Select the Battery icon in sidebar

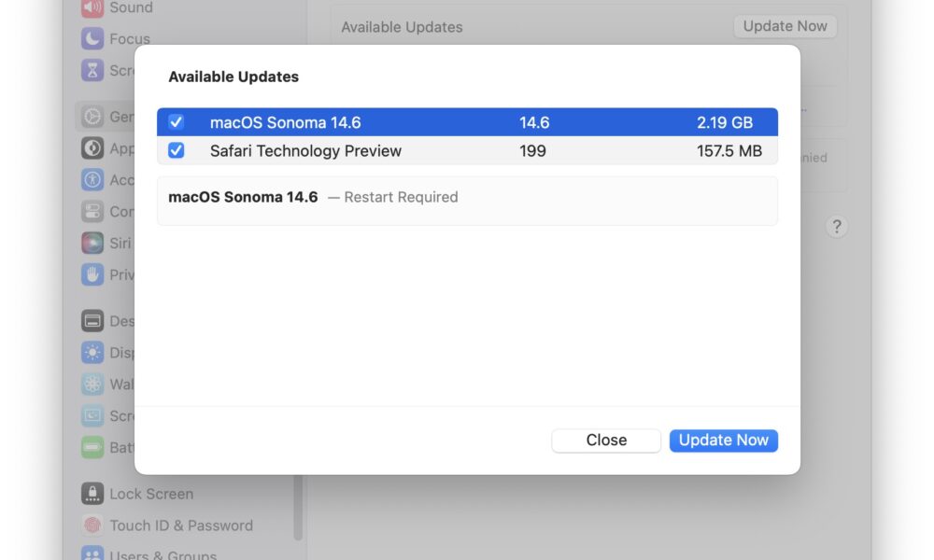pyautogui.click(x=92, y=447)
